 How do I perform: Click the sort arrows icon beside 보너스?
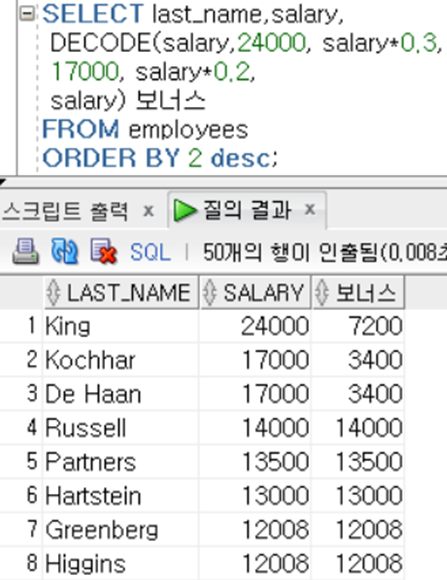tap(322, 293)
